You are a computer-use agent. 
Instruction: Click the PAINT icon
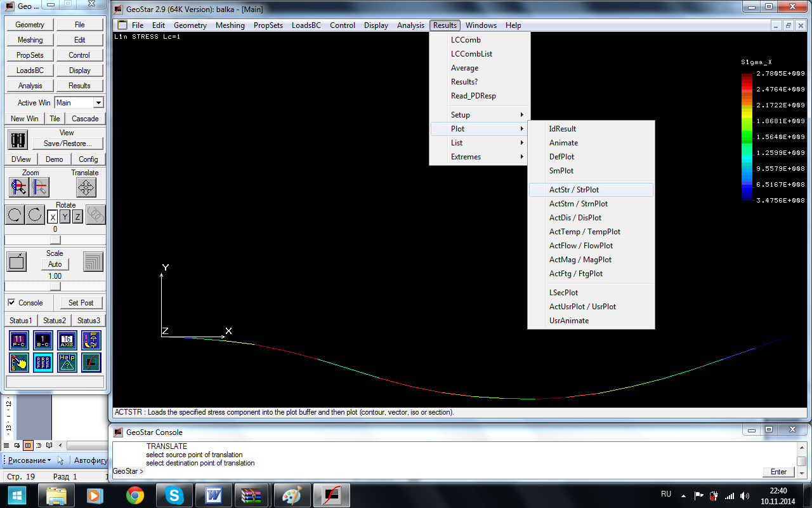pyautogui.click(x=91, y=340)
